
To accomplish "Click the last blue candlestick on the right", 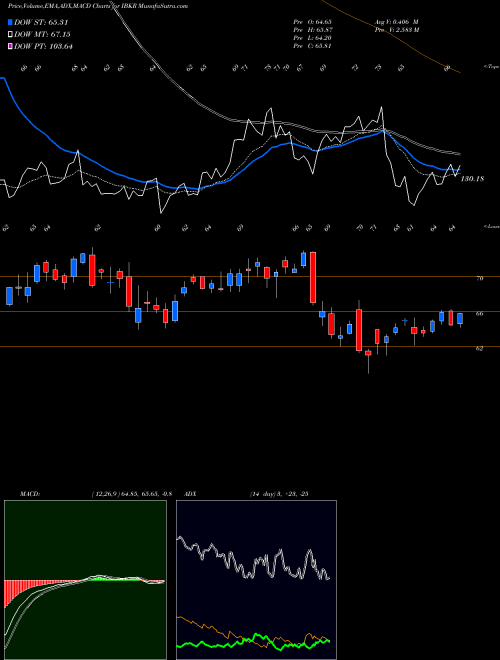I will click(460, 319).
